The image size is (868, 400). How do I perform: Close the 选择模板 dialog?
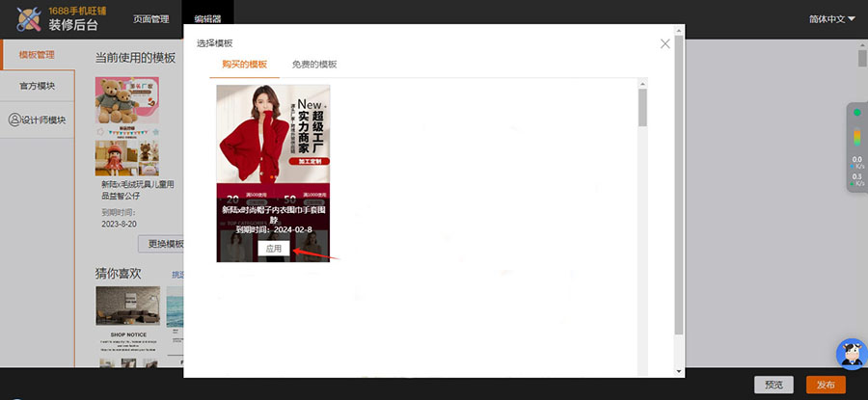(665, 43)
